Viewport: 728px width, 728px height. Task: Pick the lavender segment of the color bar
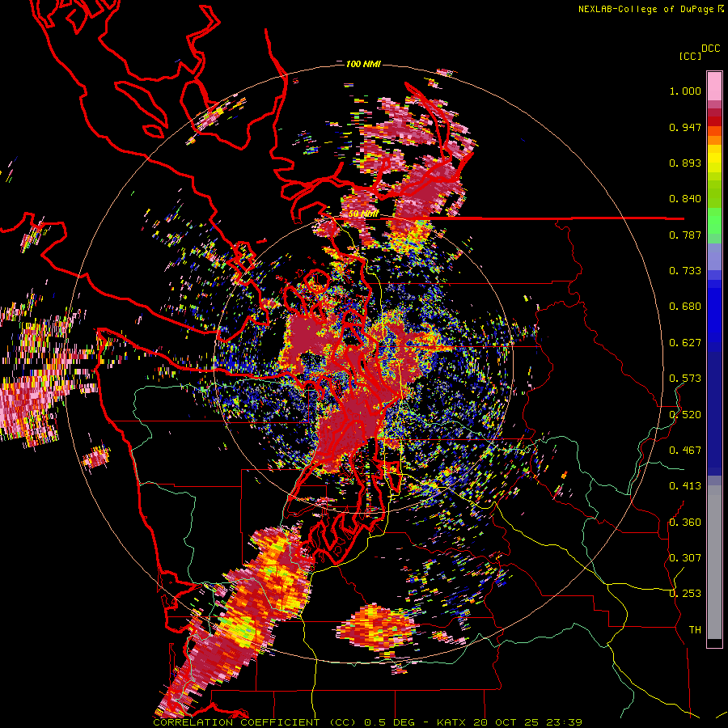pos(714,256)
